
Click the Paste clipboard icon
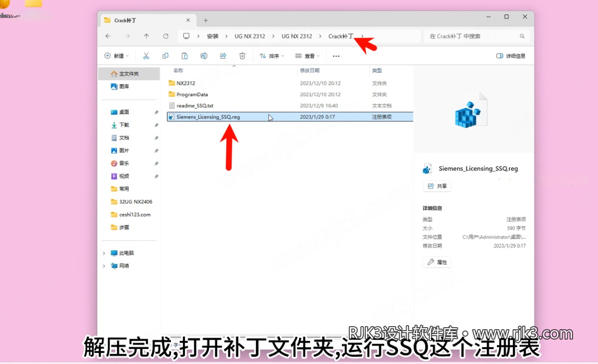pos(184,56)
